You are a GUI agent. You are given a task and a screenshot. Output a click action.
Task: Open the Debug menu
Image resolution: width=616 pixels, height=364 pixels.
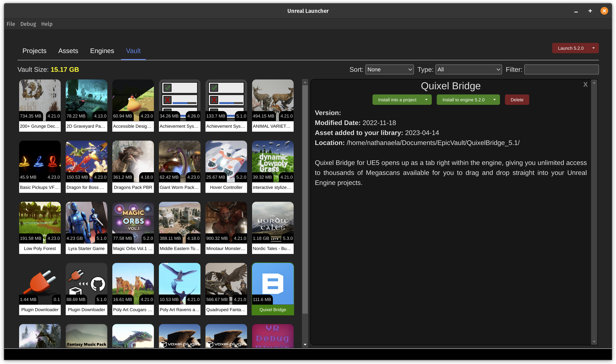[28, 24]
